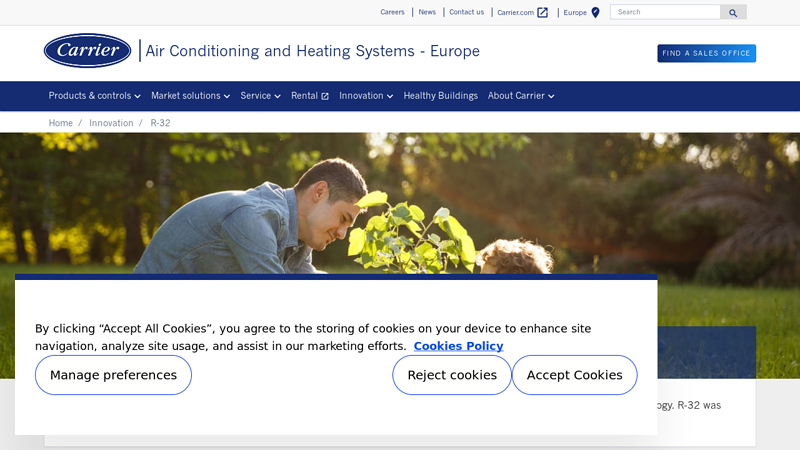
Task: Reject cookies in the consent banner
Action: (x=451, y=375)
